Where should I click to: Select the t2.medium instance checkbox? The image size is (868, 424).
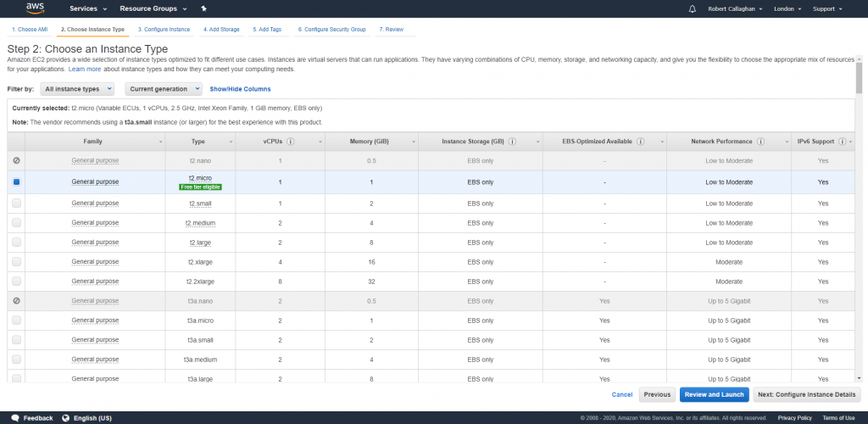17,222
